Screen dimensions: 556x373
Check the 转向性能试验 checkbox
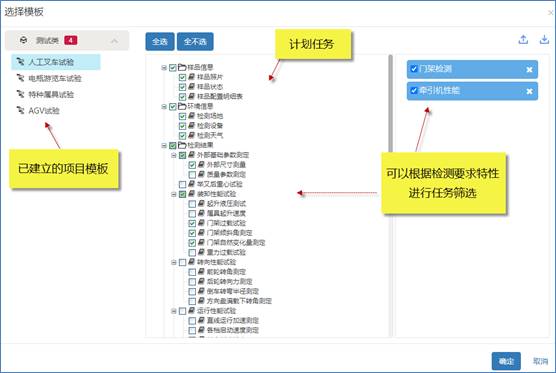[x=182, y=262]
